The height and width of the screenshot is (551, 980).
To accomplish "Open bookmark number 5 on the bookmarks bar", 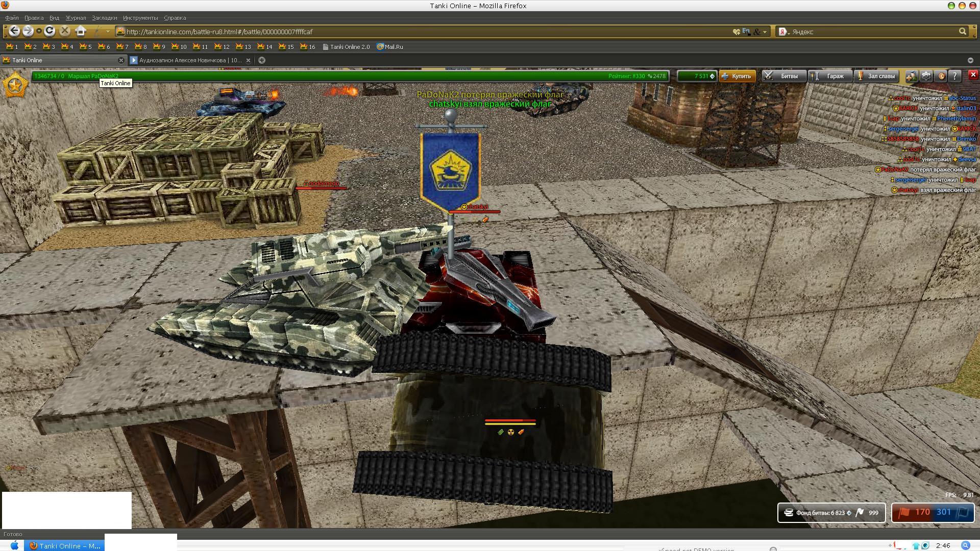I will tap(85, 46).
